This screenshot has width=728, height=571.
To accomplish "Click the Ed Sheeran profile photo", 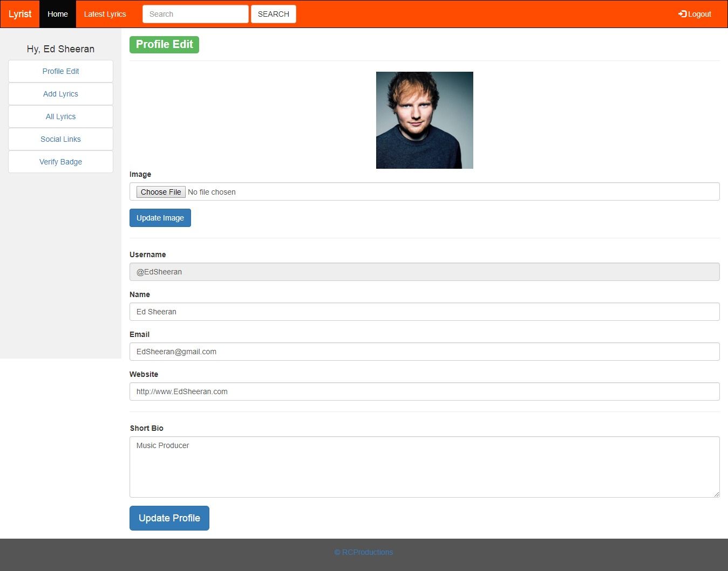I will [x=425, y=120].
